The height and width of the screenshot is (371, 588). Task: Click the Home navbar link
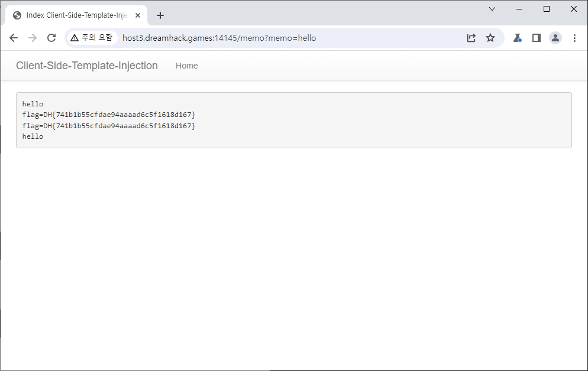(186, 66)
